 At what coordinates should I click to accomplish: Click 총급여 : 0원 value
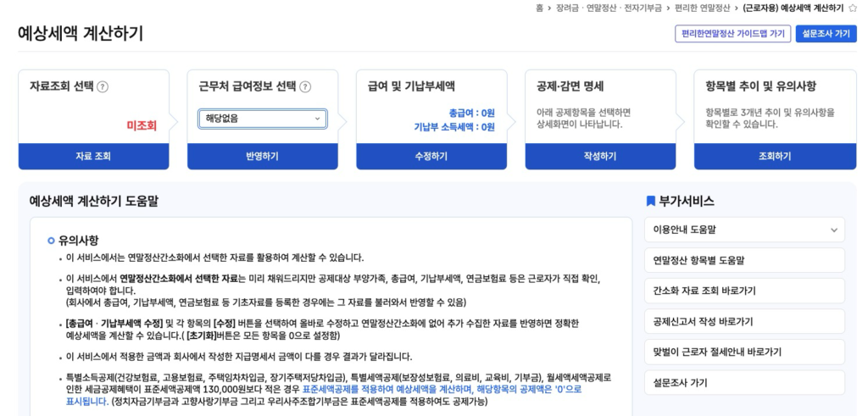pyautogui.click(x=471, y=113)
